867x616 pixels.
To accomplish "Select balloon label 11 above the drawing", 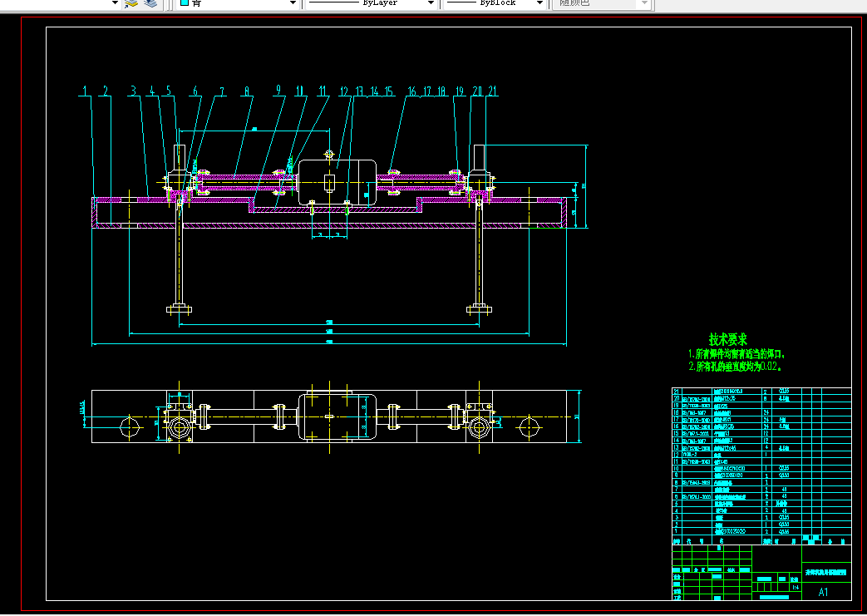I will click(x=323, y=91).
